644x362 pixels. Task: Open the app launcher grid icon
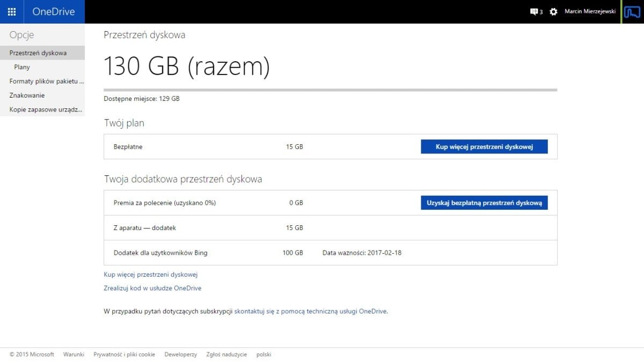coord(12,12)
